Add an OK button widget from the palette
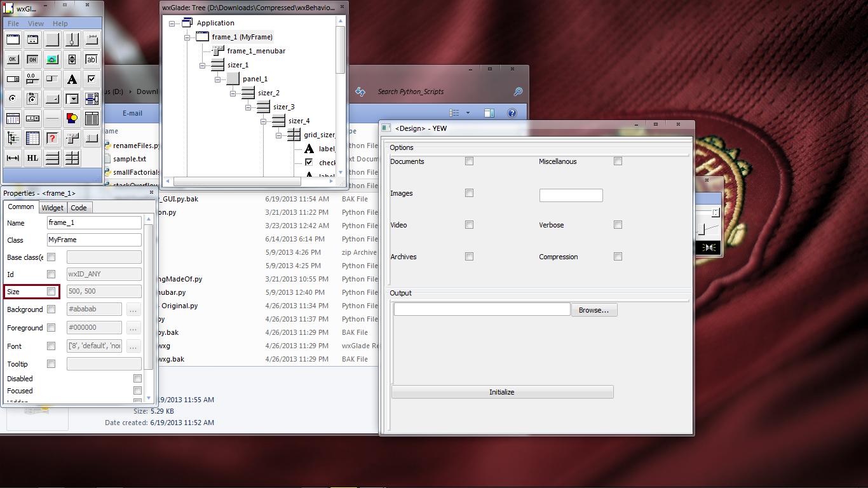The width and height of the screenshot is (868, 488). [13, 59]
